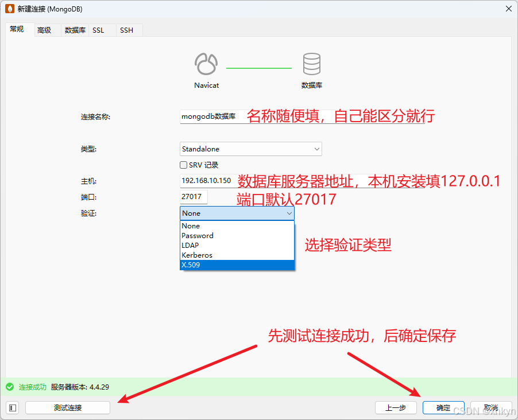Screen dimensions: 518x420
Task: Click the Navicat logo icon
Action: click(x=206, y=64)
